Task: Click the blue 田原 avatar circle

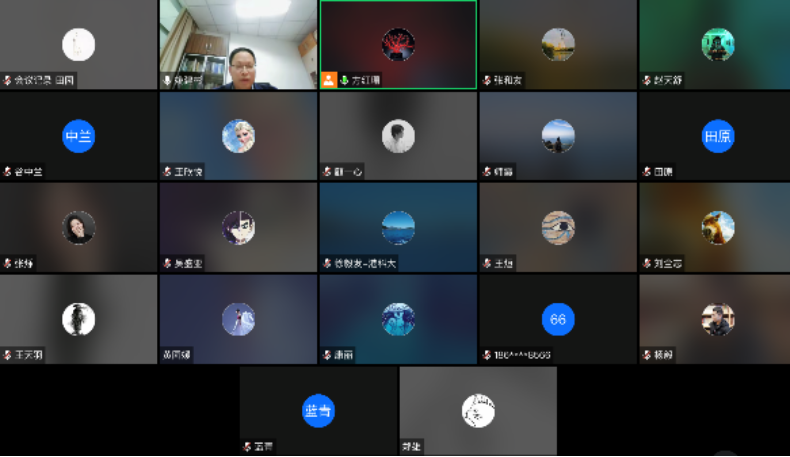Action: 717,137
